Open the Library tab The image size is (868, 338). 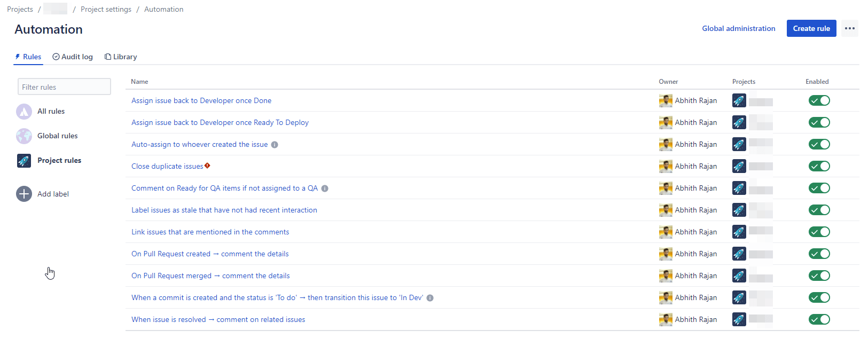121,57
